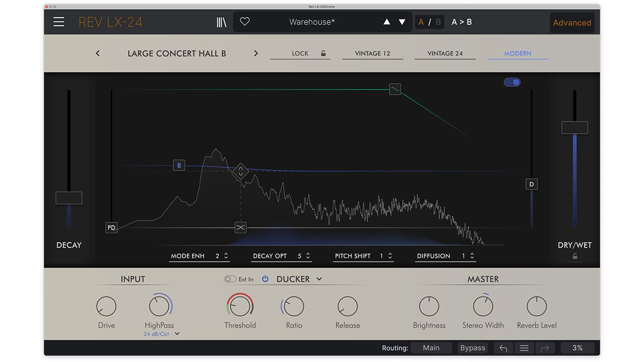Open the Routing Main selector
The image size is (644, 362).
pos(431,348)
